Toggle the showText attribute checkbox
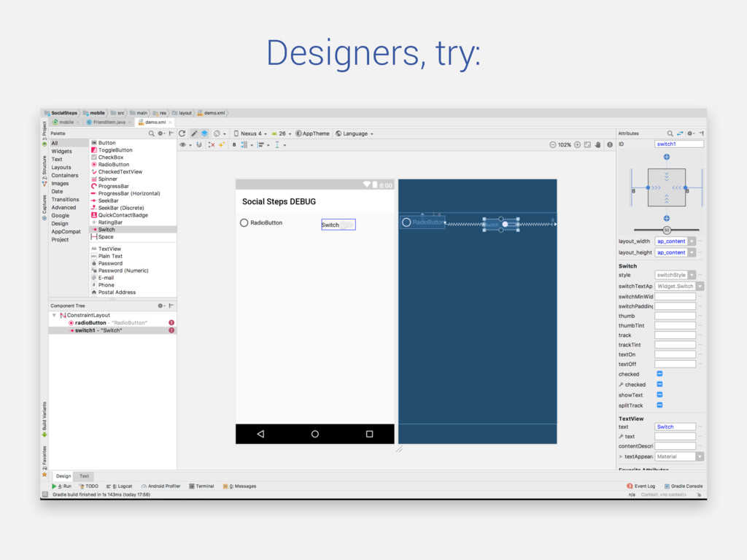The width and height of the screenshot is (747, 560). [659, 394]
